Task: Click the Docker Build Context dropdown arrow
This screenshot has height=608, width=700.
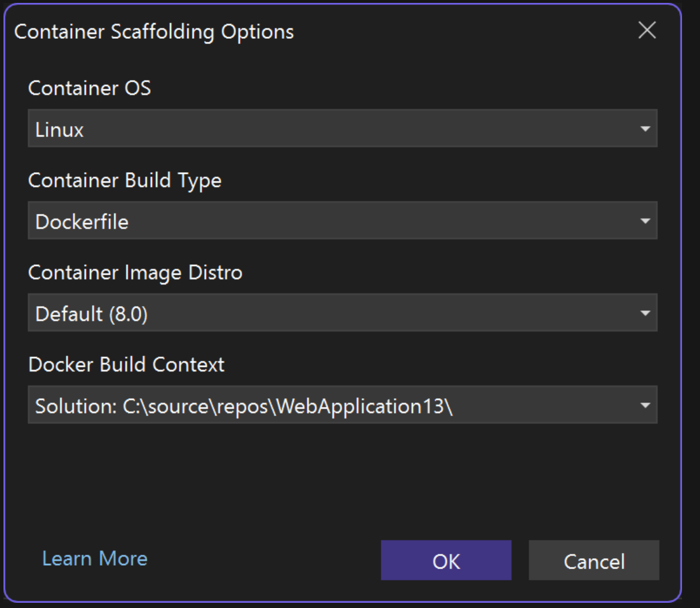Action: tap(645, 405)
